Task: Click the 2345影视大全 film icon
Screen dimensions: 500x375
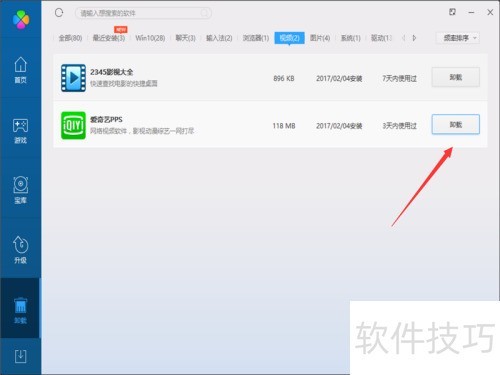Action: 73,78
